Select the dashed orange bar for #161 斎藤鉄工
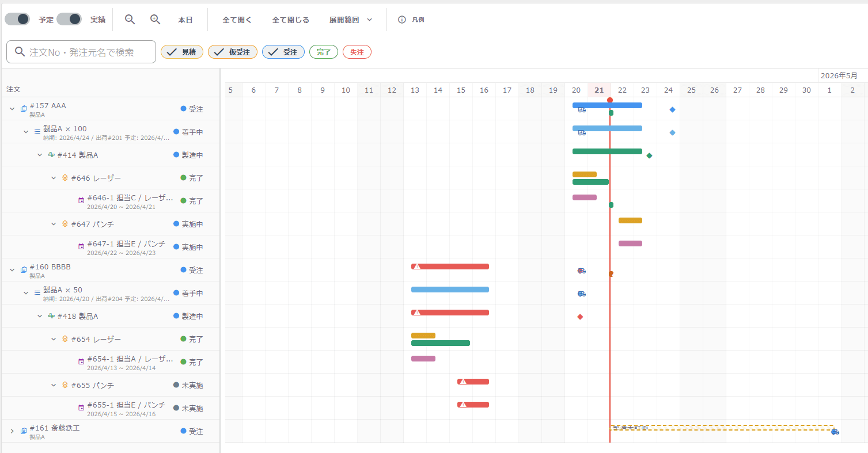Viewport: 868px width, 453px height. [x=722, y=428]
